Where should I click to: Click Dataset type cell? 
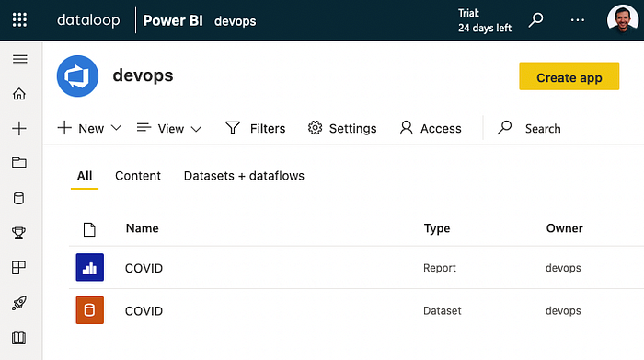[443, 310]
